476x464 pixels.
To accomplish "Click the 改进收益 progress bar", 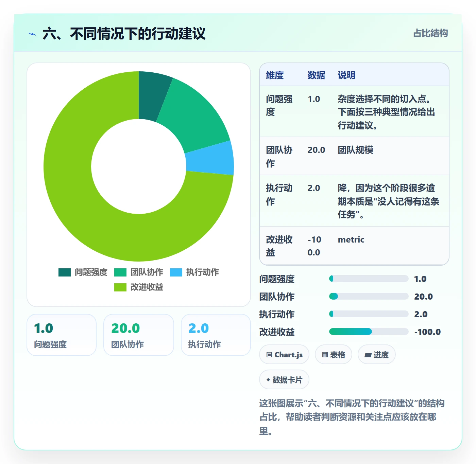I will coord(369,332).
